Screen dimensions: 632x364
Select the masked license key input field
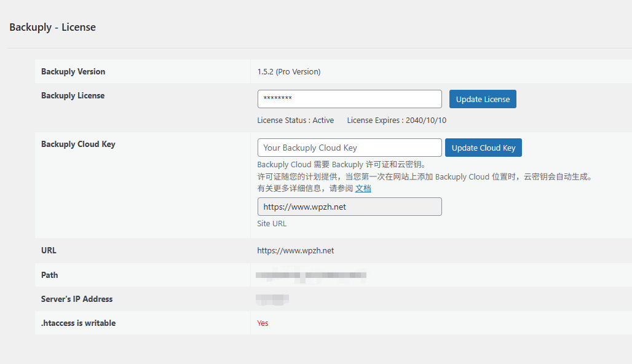coord(349,99)
